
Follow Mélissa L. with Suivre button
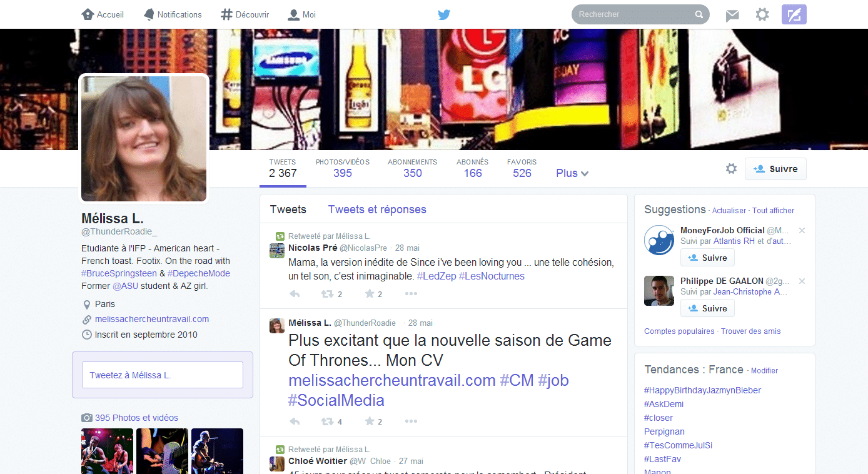[775, 169]
